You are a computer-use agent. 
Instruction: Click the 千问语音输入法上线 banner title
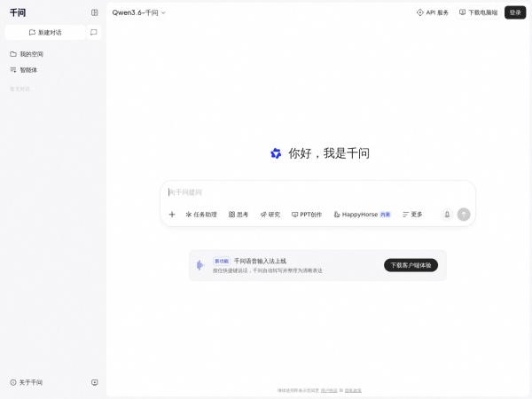coord(260,261)
